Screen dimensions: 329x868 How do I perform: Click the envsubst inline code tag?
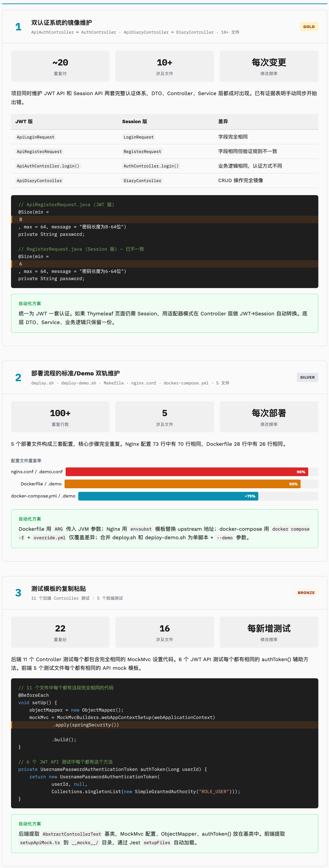141,529
